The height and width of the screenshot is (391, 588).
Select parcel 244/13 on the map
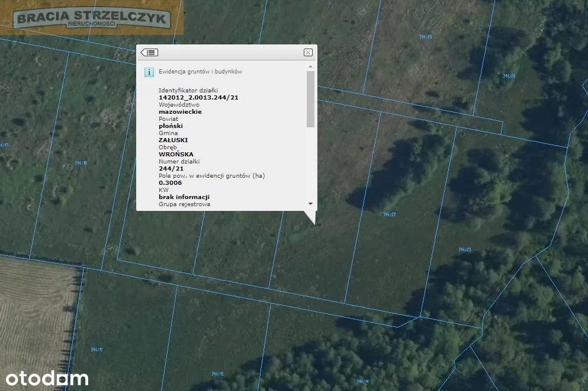pos(217,374)
